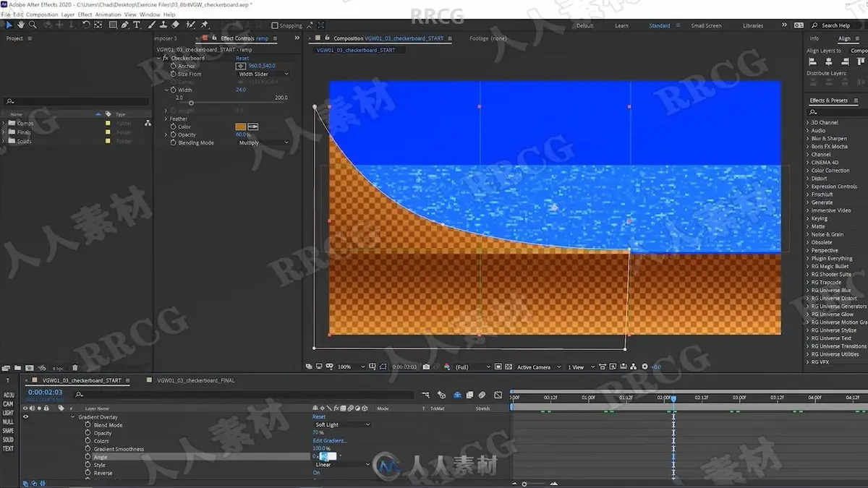Open the Soft Light blend mode dropdown
This screenshot has width=868, height=488.
pyautogui.click(x=341, y=425)
